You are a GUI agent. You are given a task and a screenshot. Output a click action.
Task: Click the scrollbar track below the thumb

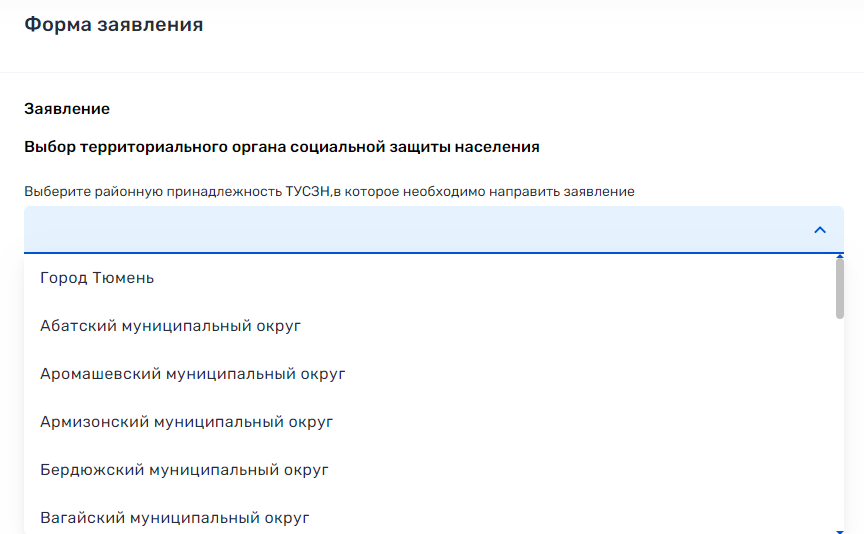(839, 420)
